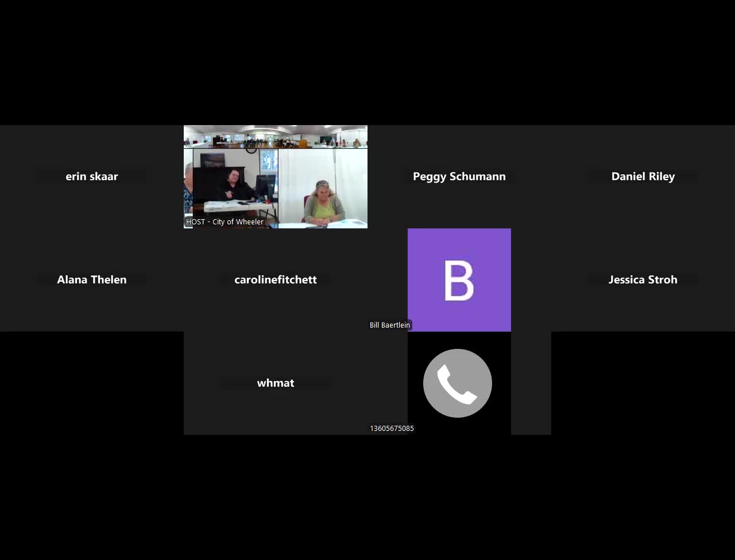Select the whmat participant tile

coord(275,383)
